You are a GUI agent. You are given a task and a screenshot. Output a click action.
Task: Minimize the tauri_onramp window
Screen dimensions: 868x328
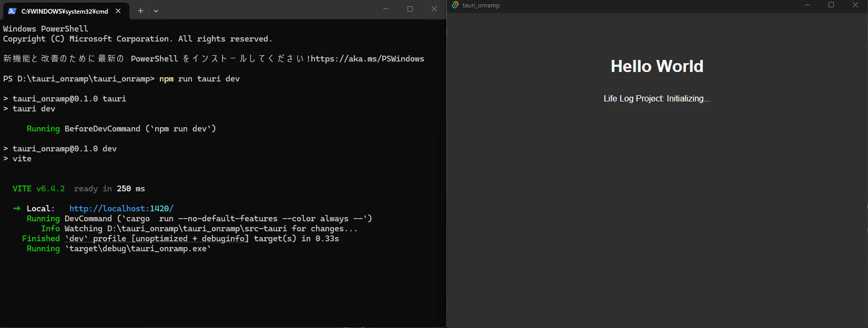tap(808, 5)
